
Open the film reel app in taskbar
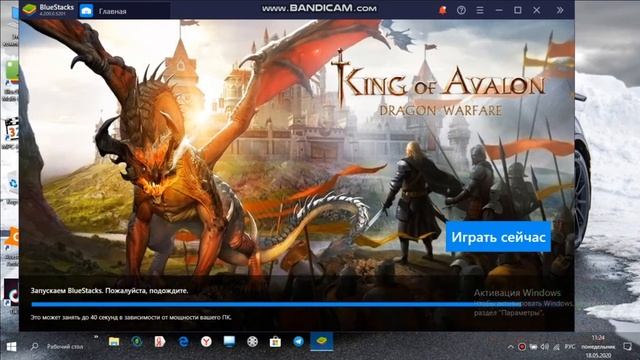point(253,342)
